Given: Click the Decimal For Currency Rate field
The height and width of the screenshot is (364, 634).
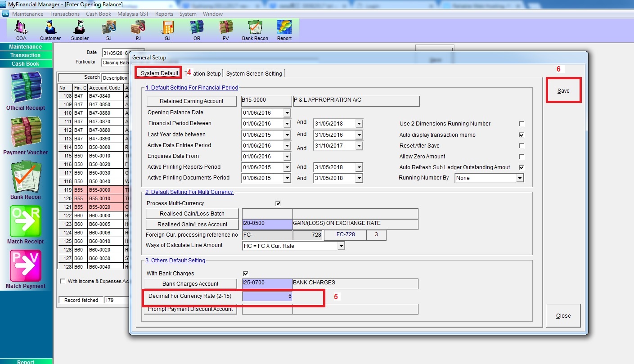Looking at the screenshot, I should coord(267,296).
